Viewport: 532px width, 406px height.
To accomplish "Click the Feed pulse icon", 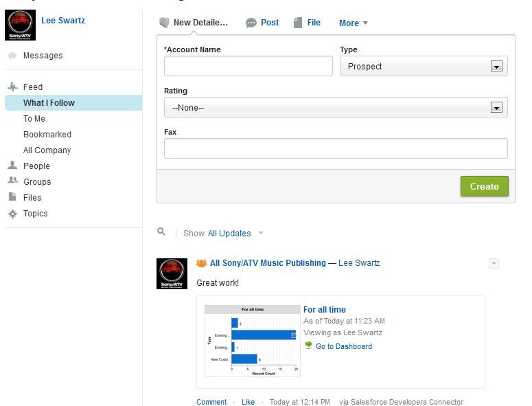I will coord(12,87).
